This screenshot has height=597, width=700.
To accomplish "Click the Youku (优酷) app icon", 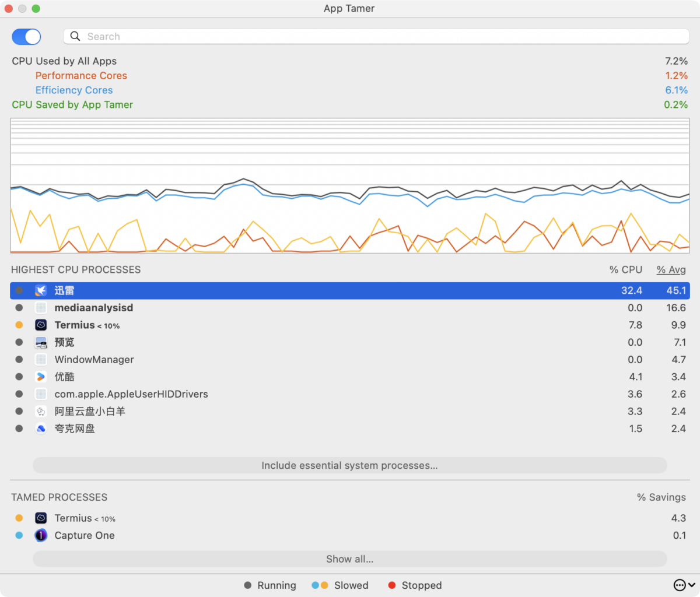I will tap(40, 377).
